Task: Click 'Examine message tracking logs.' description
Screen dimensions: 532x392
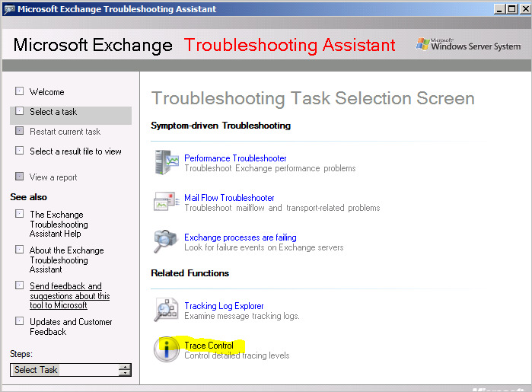Action: click(x=241, y=316)
